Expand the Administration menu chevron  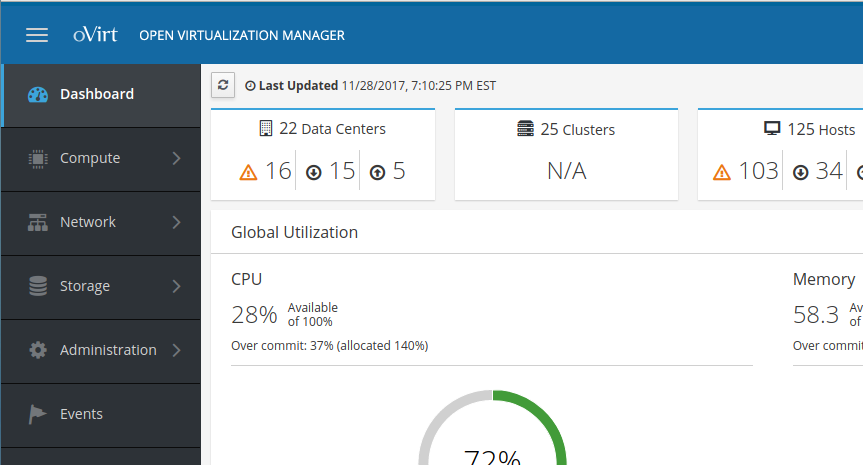point(176,350)
